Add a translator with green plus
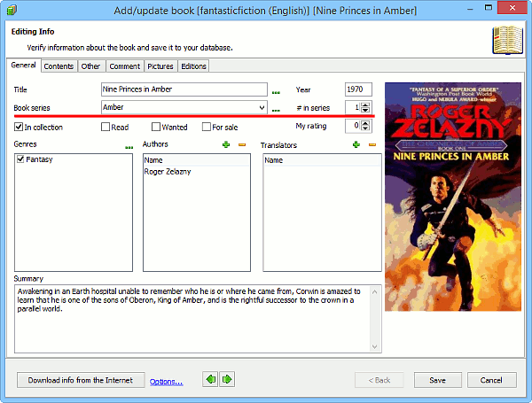 click(356, 144)
